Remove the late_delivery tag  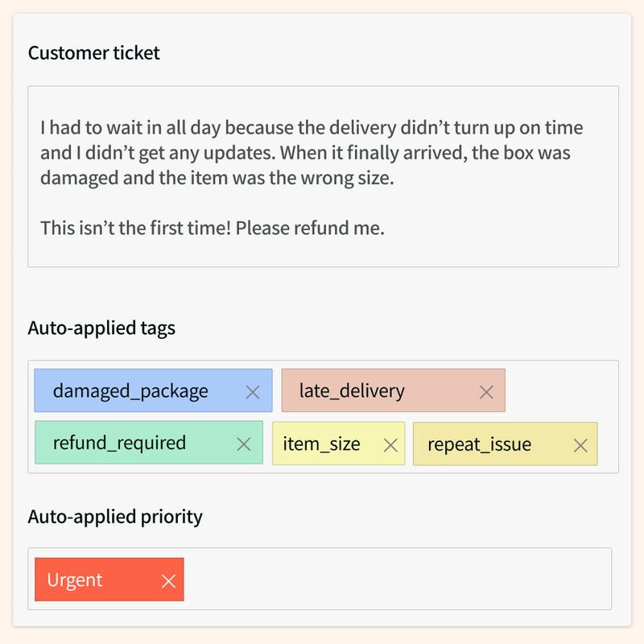tap(485, 391)
